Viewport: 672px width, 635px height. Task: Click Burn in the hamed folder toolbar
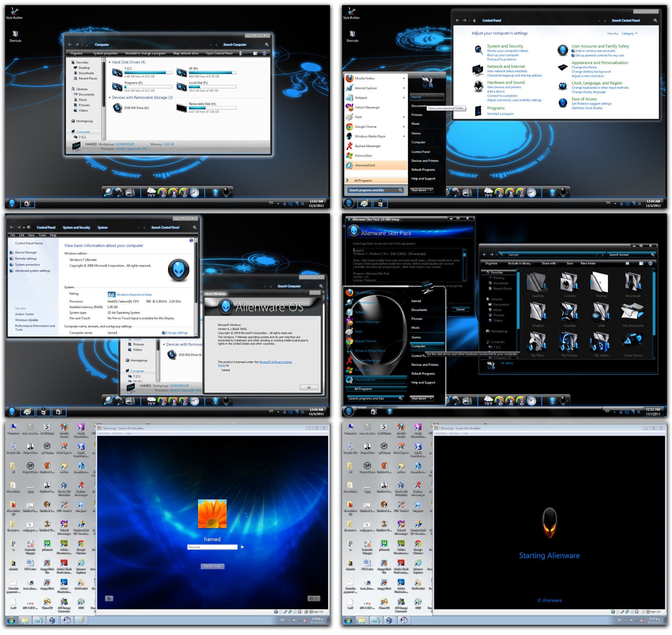point(570,263)
